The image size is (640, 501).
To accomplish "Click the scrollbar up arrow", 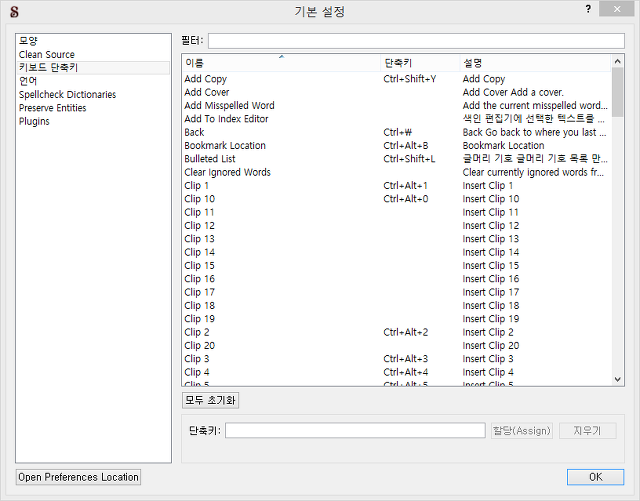I will pos(618,61).
